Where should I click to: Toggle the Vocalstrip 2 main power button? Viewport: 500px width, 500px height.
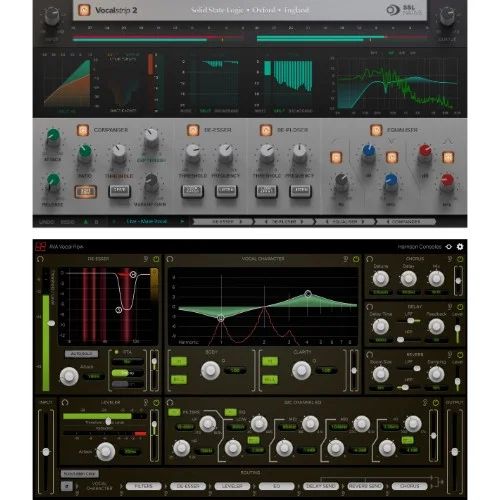click(84, 10)
